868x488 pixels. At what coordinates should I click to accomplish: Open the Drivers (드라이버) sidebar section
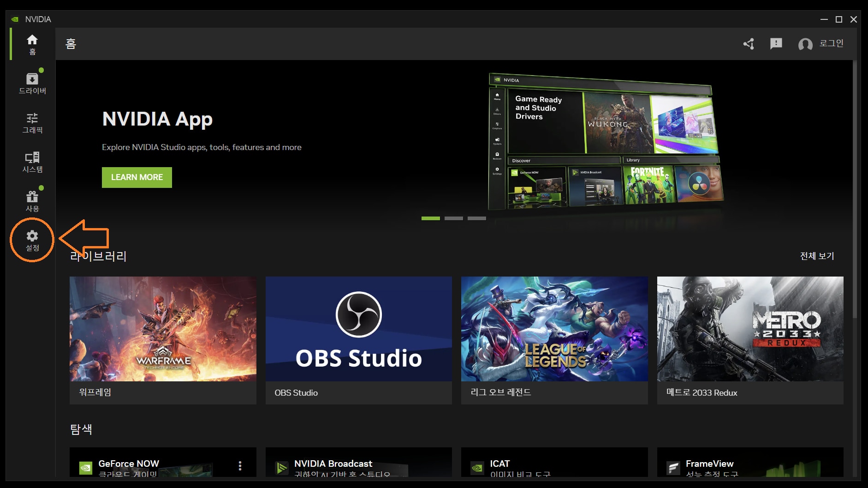click(32, 84)
